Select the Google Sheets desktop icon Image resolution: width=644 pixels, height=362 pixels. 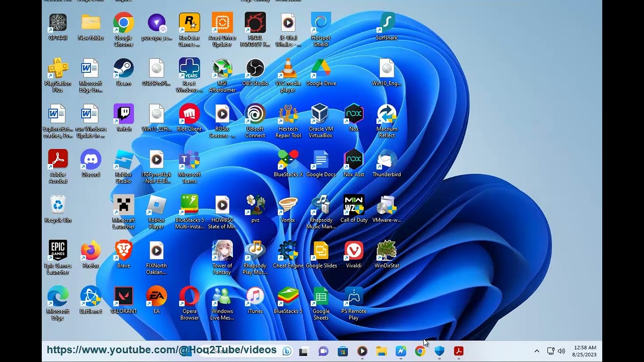click(x=321, y=296)
